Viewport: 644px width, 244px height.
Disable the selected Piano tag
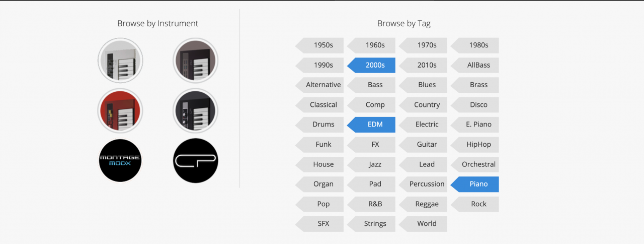click(x=478, y=184)
